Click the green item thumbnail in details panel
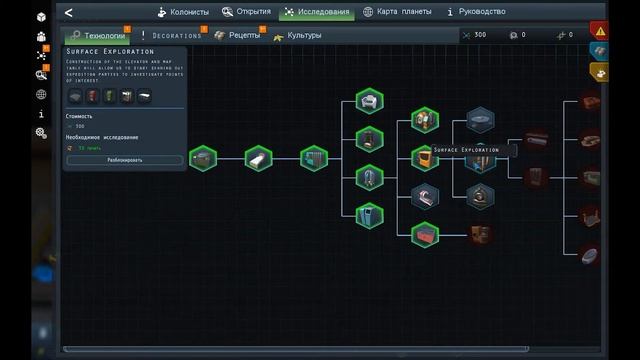The width and height of the screenshot is (640, 360). [109, 97]
